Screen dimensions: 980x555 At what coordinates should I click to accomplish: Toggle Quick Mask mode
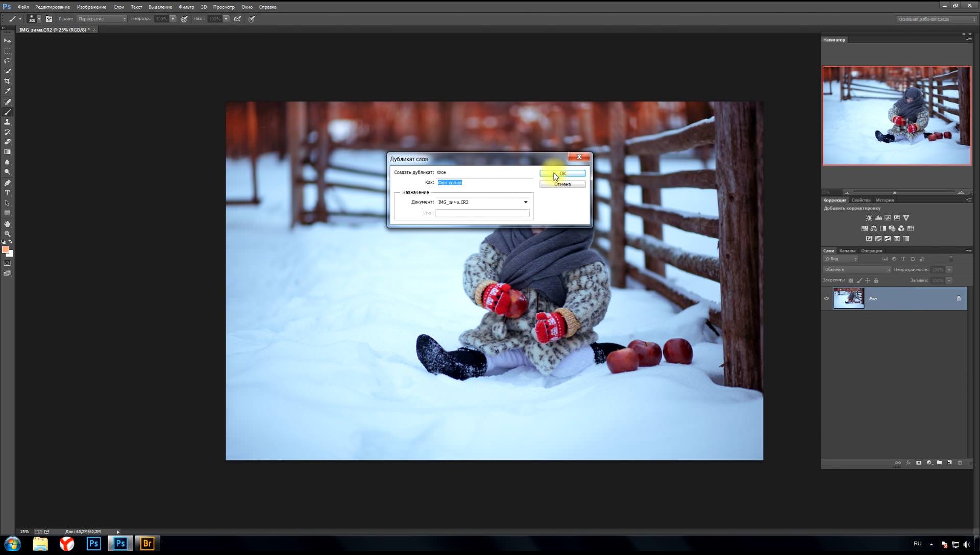[x=7, y=264]
